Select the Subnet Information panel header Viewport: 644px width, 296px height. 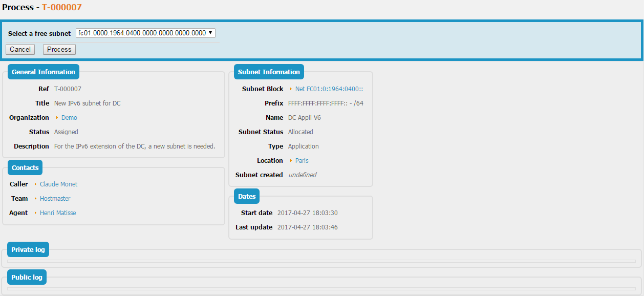click(x=269, y=72)
